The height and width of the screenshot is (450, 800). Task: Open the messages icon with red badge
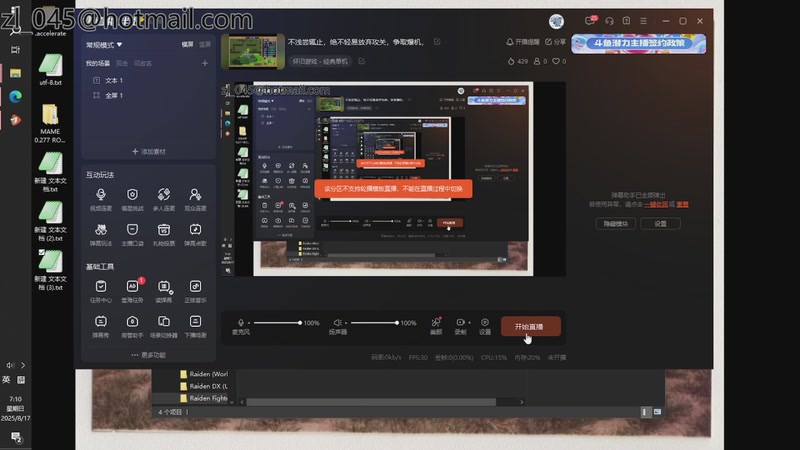pos(590,20)
